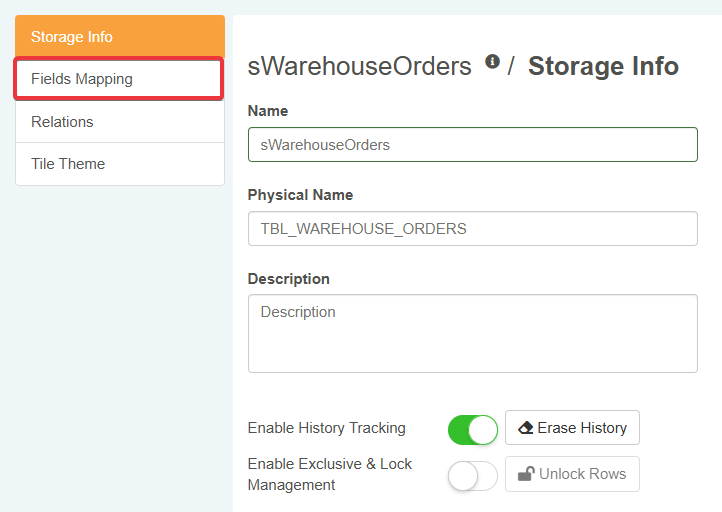Switch to the Relations tab
The width and height of the screenshot is (722, 512).
click(x=119, y=122)
